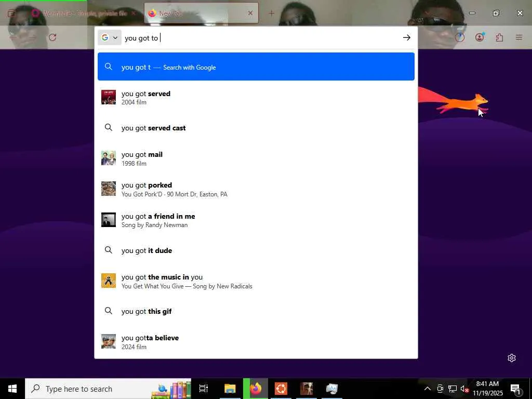Image resolution: width=532 pixels, height=399 pixels.
Task: Click into the 'you got to' address field
Action: [x=261, y=37]
